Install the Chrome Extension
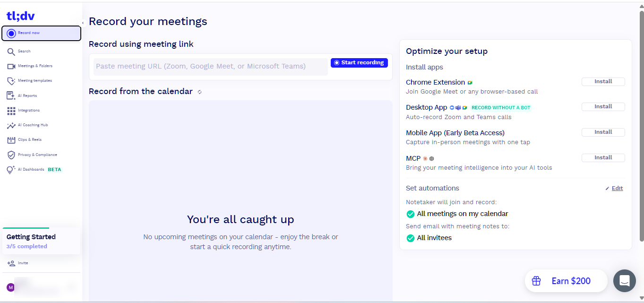 [x=603, y=82]
